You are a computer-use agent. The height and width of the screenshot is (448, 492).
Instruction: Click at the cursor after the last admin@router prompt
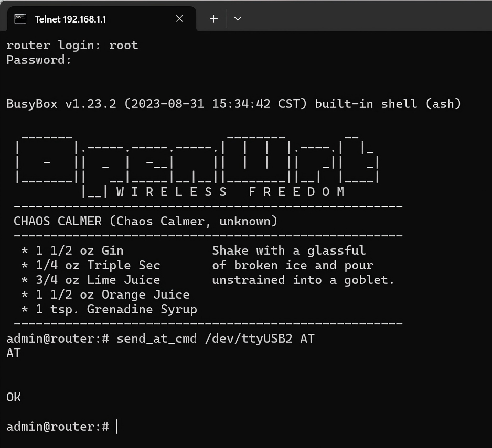[116, 427]
